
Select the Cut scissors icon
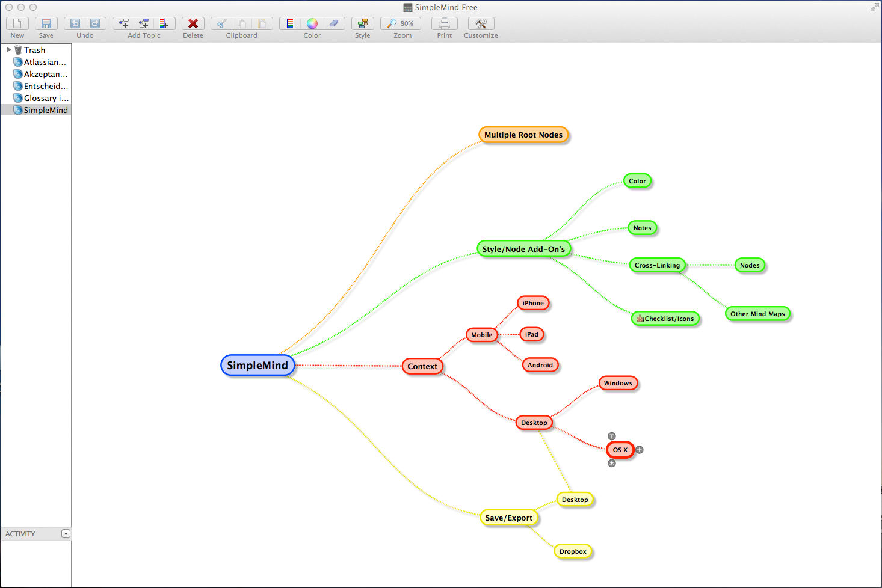221,23
